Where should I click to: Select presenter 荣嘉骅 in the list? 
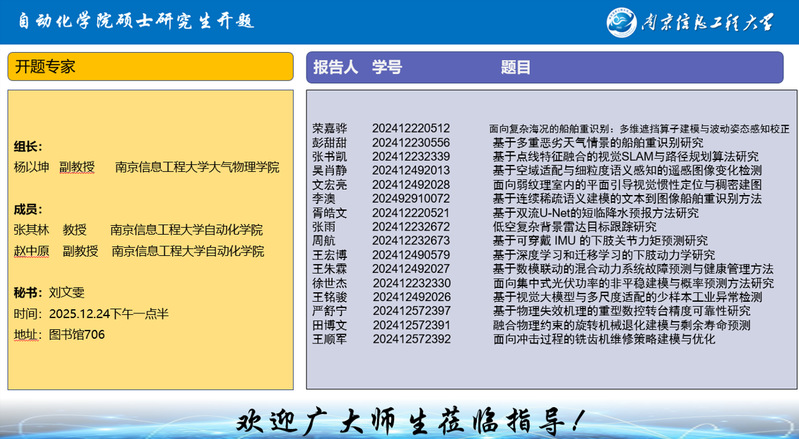[329, 129]
